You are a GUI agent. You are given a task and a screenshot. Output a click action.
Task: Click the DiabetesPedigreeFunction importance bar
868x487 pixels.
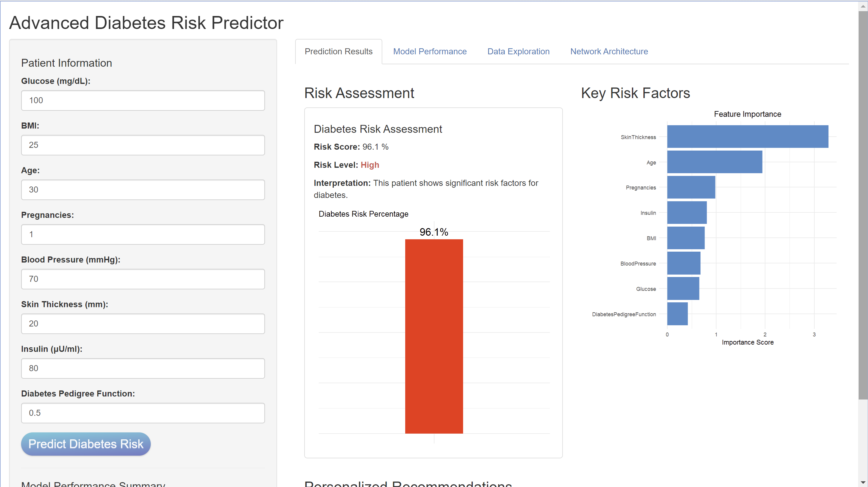[x=677, y=314]
